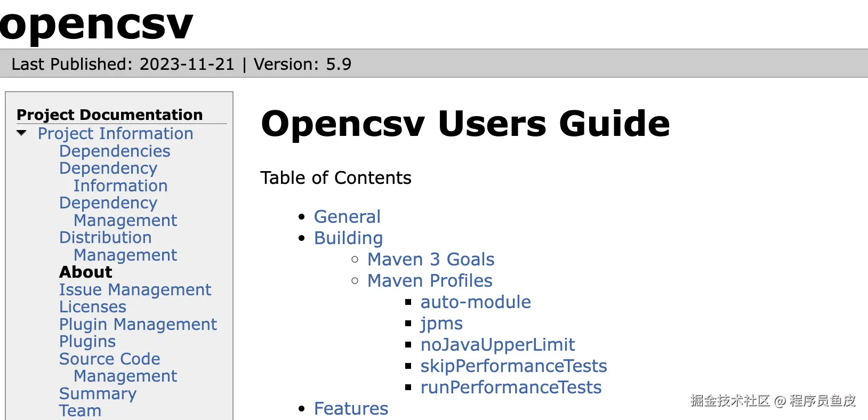Open the skipPerformanceTests profile link
Viewport: 868px width, 420px height.
click(514, 366)
